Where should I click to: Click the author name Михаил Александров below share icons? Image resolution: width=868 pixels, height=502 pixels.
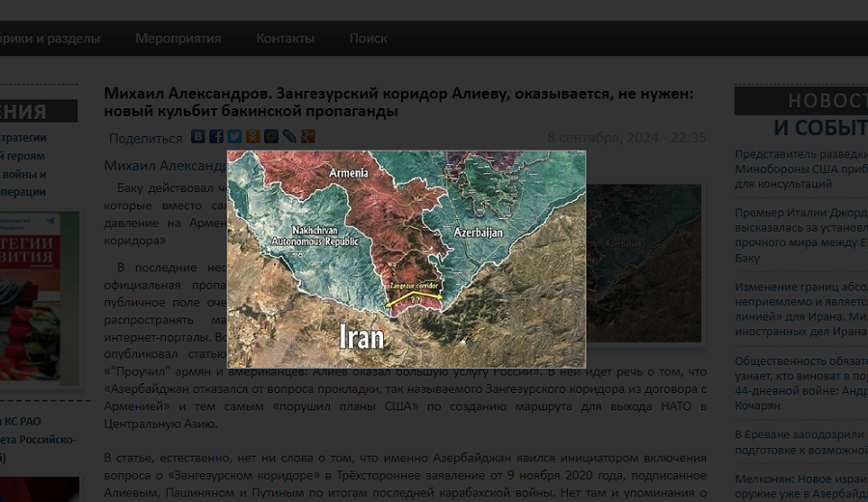tap(166, 165)
